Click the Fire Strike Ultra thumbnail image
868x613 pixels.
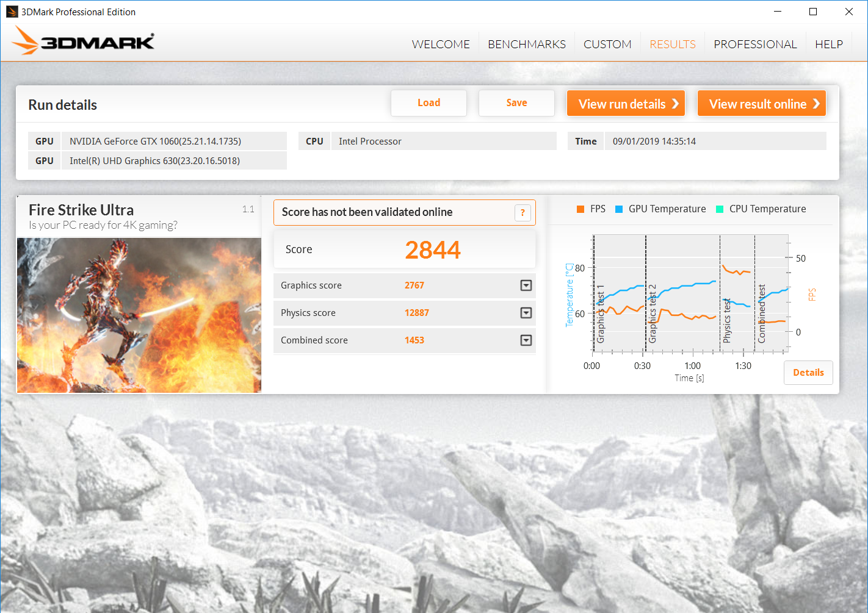click(139, 315)
